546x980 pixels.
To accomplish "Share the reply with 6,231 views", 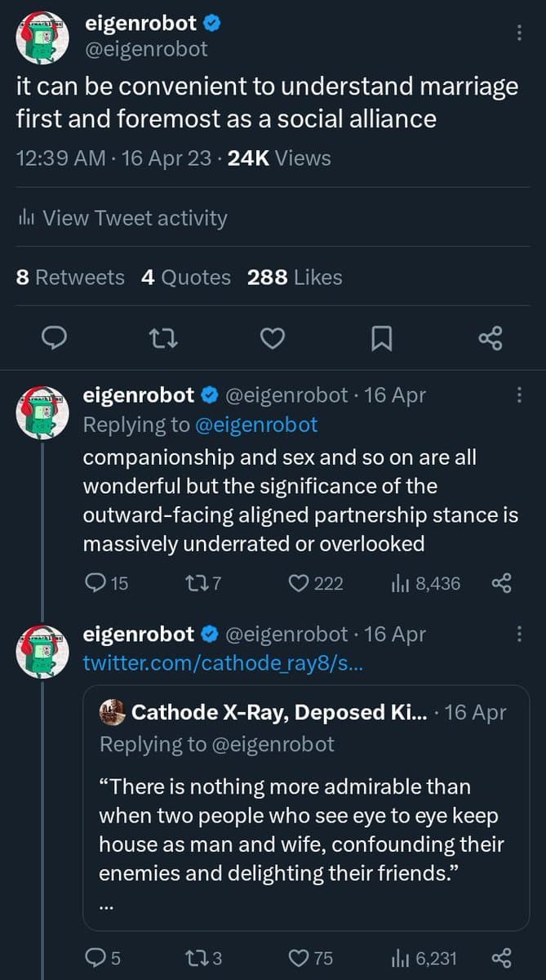I will click(501, 958).
